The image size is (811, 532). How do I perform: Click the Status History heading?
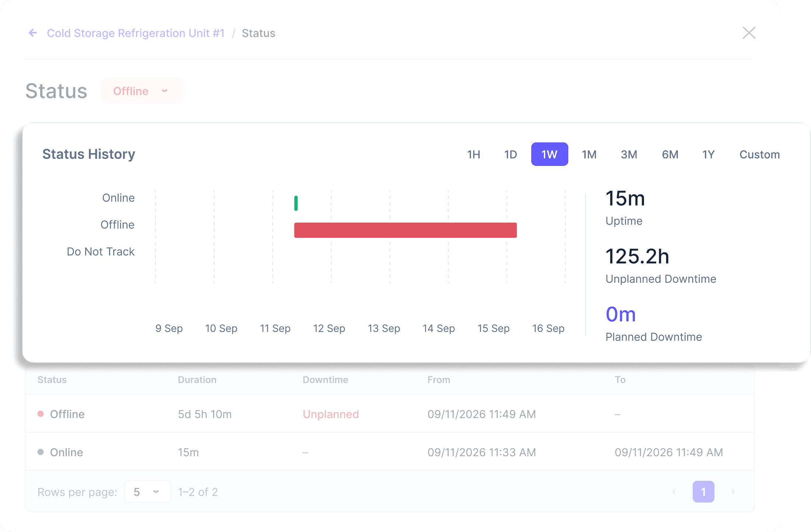coord(89,154)
